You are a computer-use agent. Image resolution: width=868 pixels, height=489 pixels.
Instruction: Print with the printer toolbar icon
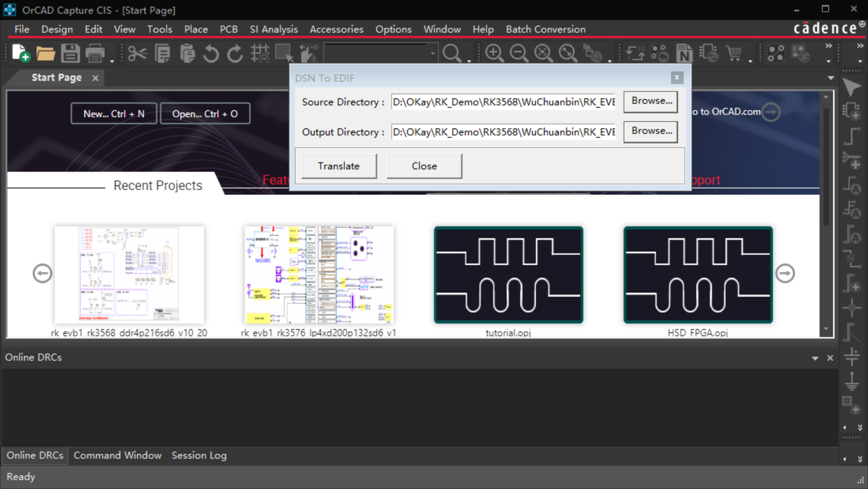coord(95,53)
